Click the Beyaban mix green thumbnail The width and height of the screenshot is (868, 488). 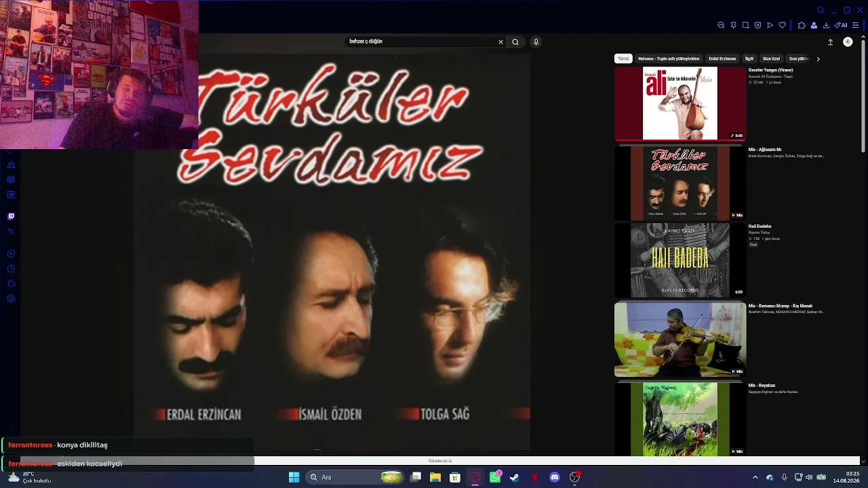pyautogui.click(x=680, y=419)
